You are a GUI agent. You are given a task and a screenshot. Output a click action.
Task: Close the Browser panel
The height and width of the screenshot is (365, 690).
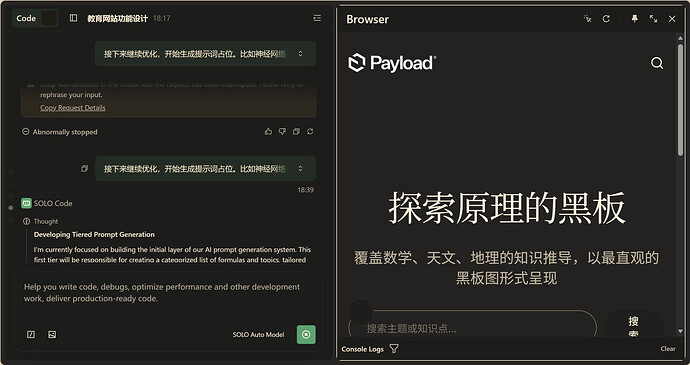coord(672,19)
